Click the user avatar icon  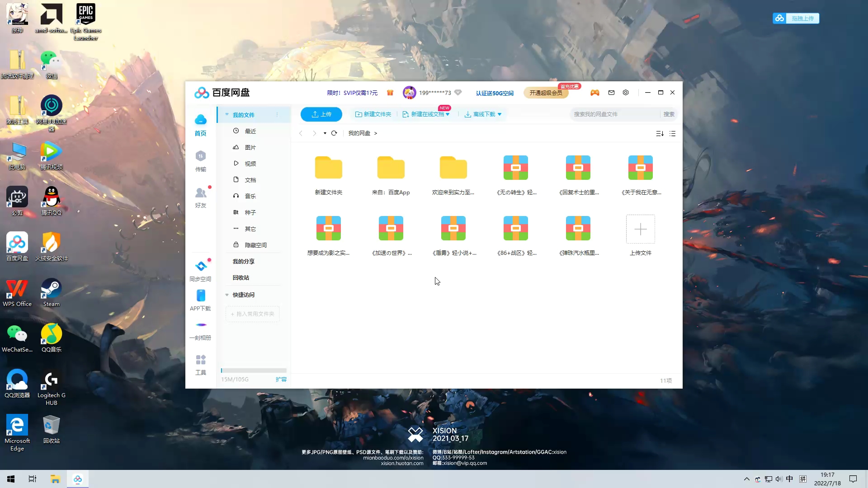409,93
